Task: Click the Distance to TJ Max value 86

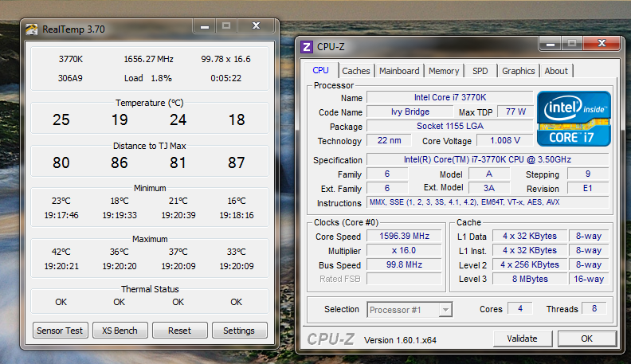Action: (x=120, y=163)
